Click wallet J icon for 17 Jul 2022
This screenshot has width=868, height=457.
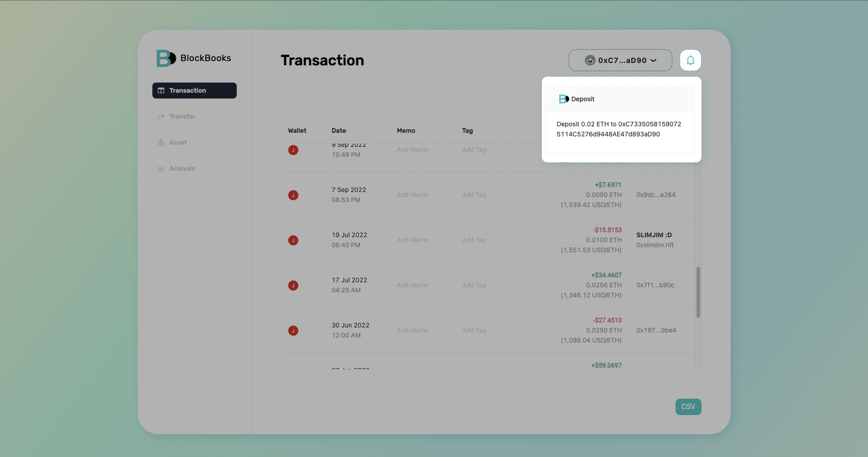293,286
